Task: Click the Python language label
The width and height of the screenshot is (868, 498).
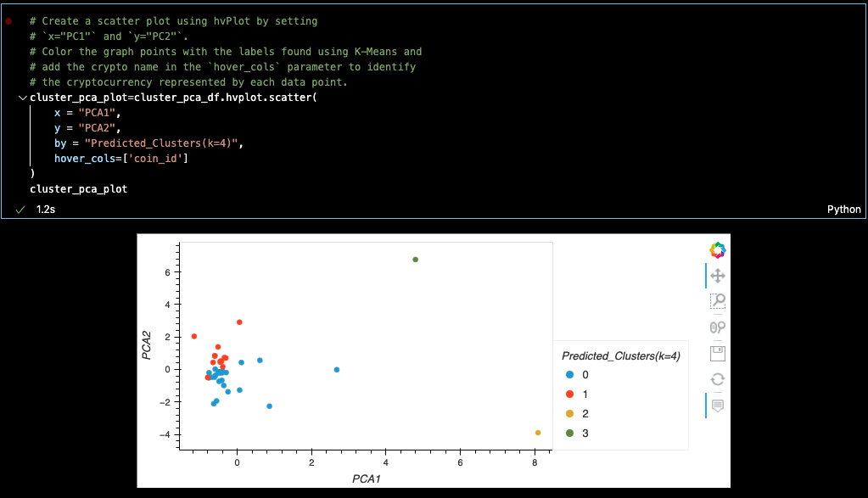Action: click(x=843, y=209)
